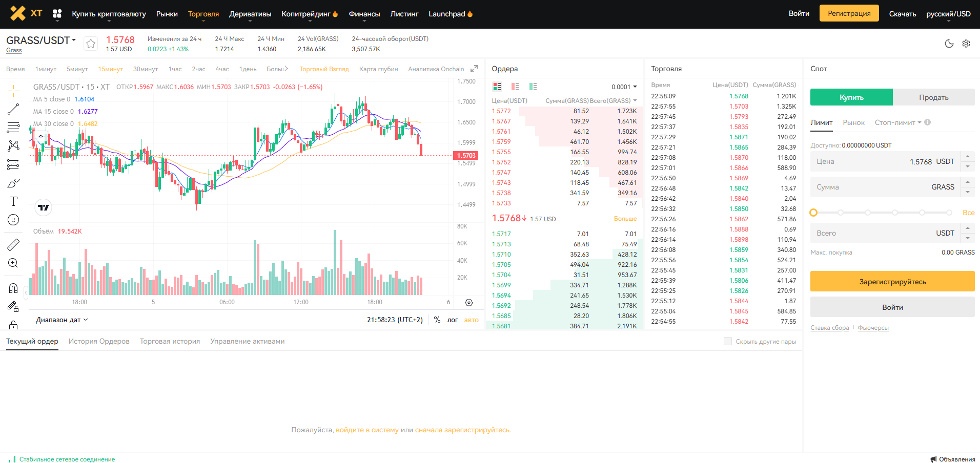Open русский/USD language dropdown
The height and width of the screenshot is (463, 980).
(x=948, y=14)
